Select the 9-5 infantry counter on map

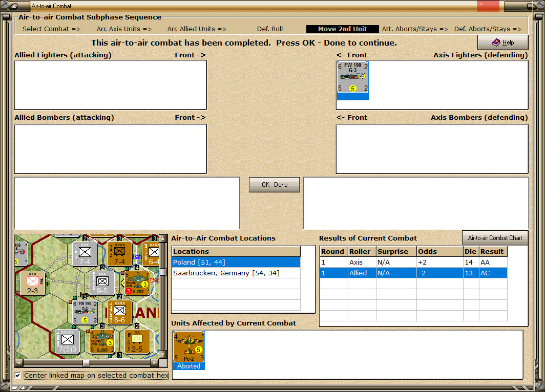pos(102,284)
